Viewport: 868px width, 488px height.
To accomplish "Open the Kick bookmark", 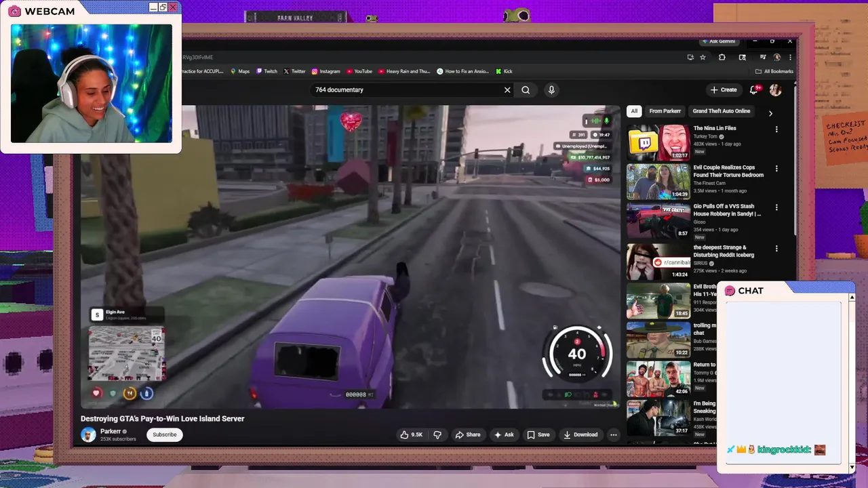I will click(x=504, y=71).
